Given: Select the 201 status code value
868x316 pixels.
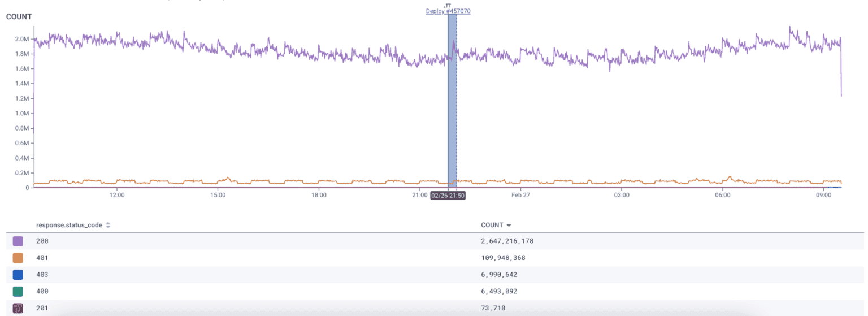Looking at the screenshot, I should 42,308.
